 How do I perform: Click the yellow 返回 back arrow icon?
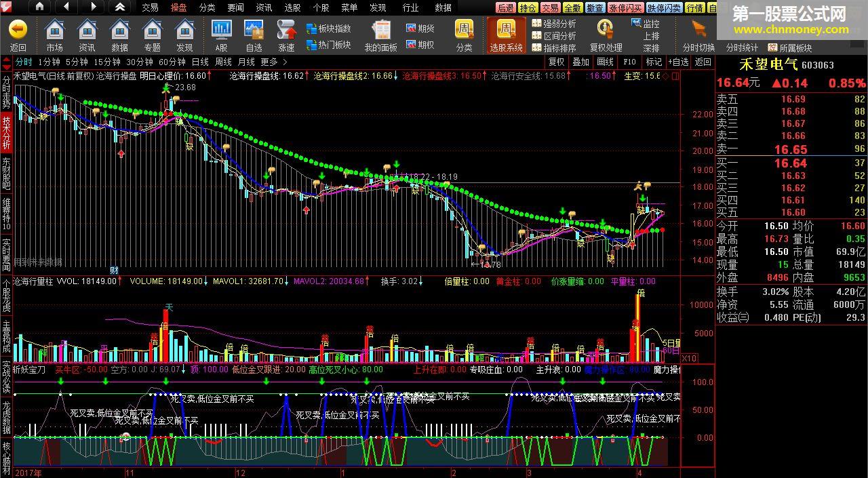pos(18,30)
